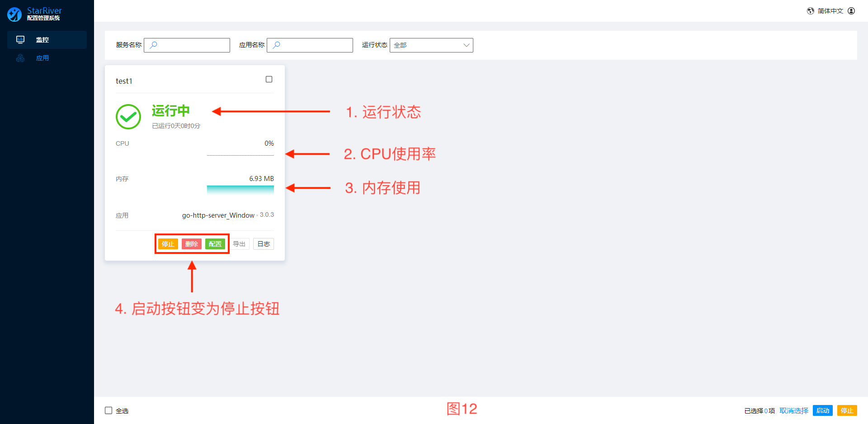Click the 运行中 status text
The width and height of the screenshot is (868, 424).
click(x=171, y=111)
